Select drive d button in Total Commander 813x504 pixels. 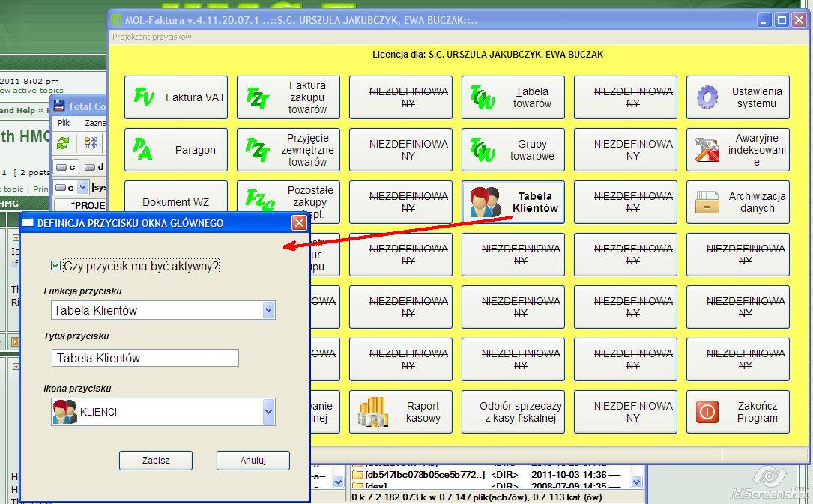click(x=94, y=167)
